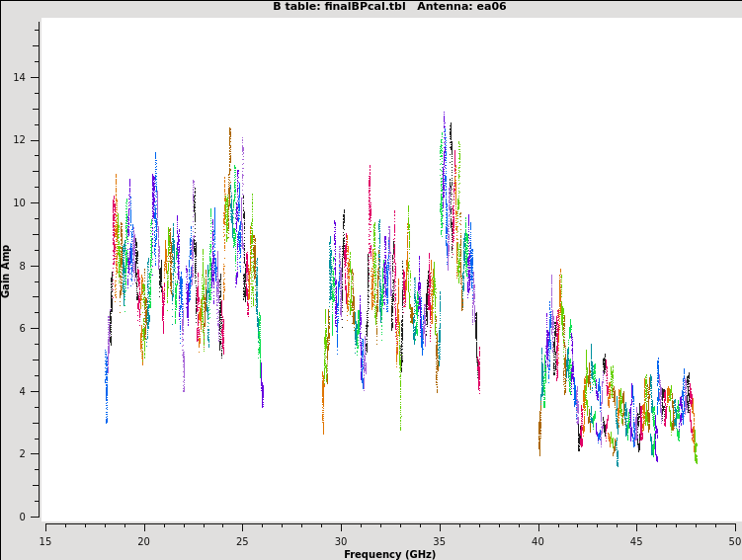This screenshot has width=742, height=560.
Task: Click the x-axis tick label 30
Action: click(x=341, y=541)
